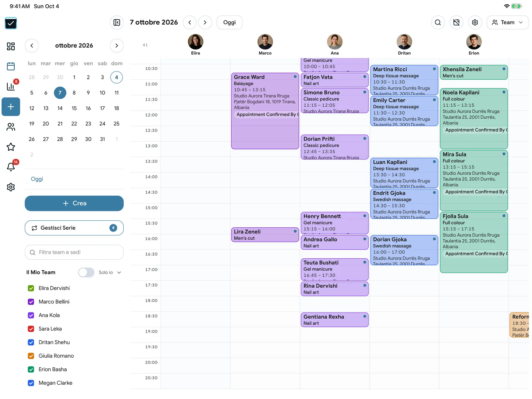Open the reports chart icon with badge 8
The width and height of the screenshot is (532, 399).
click(x=11, y=87)
